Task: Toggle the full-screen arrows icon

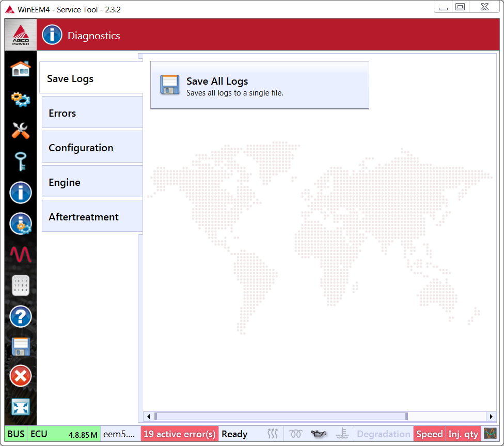Action: click(x=21, y=407)
